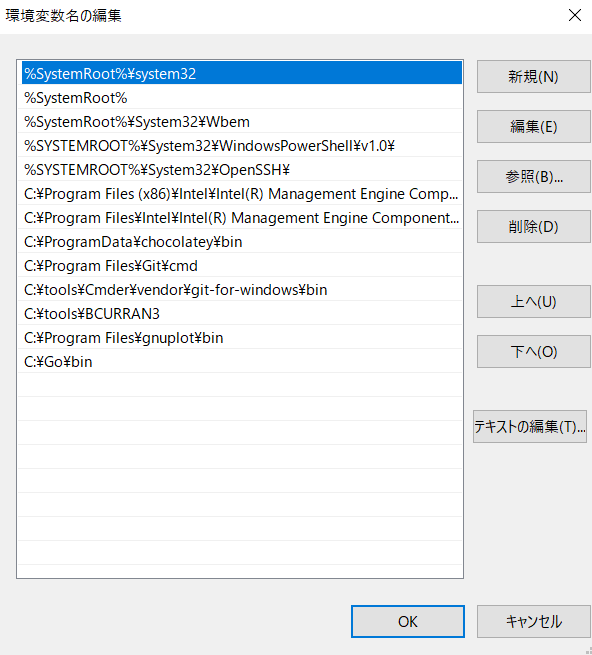Select C:¥Program Files¥Git¥cmd entry
Image resolution: width=592 pixels, height=655 pixels.
pyautogui.click(x=241, y=266)
